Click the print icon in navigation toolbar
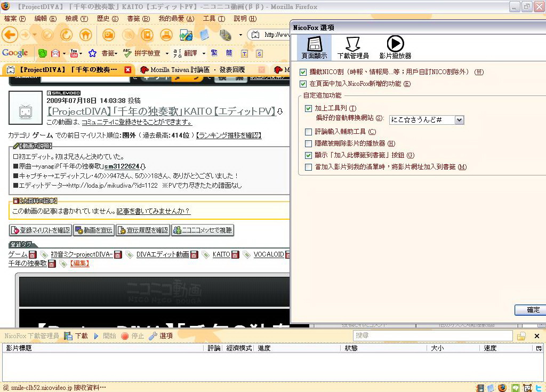This screenshot has height=392, width=546. tap(166, 35)
